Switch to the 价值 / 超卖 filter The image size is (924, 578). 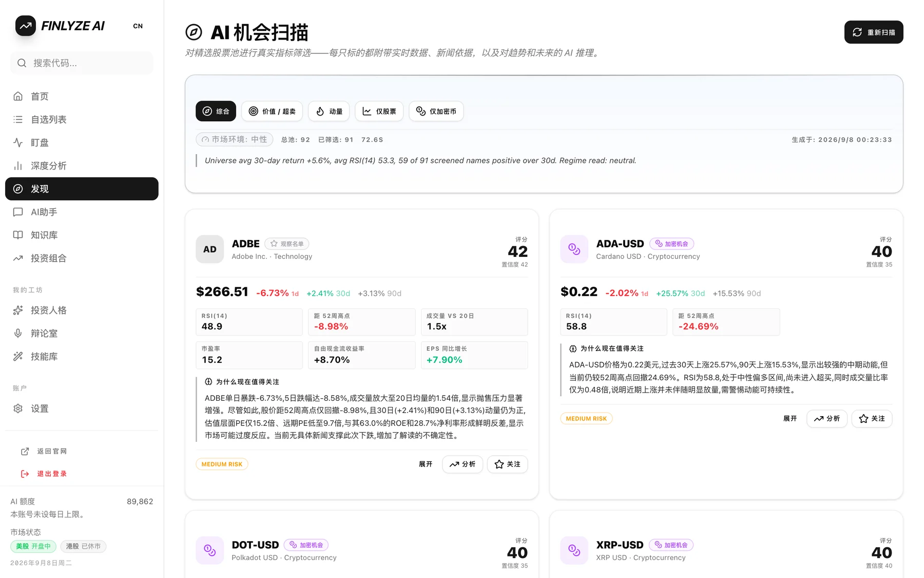pos(272,111)
